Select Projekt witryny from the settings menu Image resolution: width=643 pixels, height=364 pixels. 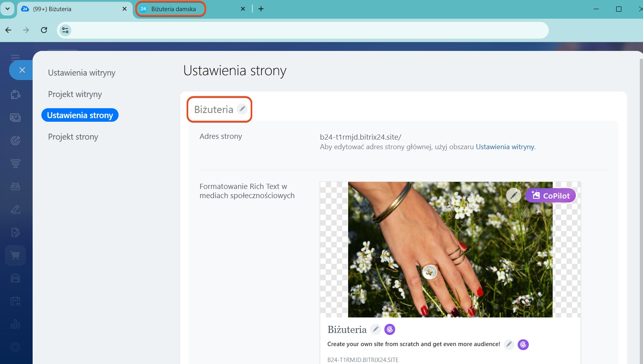[75, 94]
